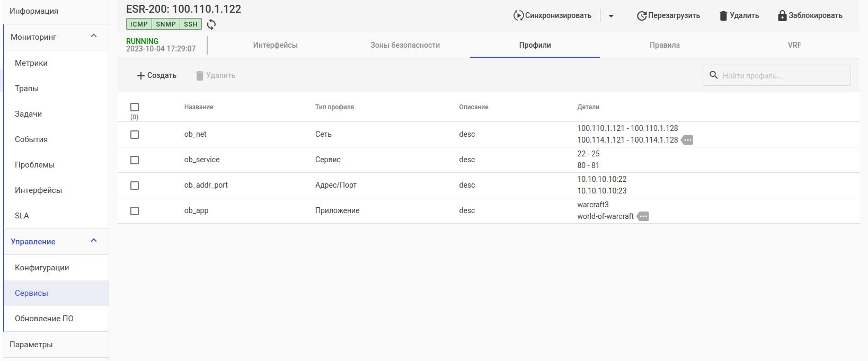The height and width of the screenshot is (361, 868).
Task: Open the Правила tab
Action: (x=665, y=45)
